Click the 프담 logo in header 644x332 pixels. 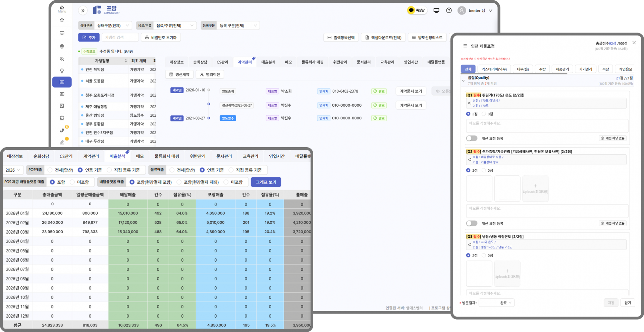106,10
